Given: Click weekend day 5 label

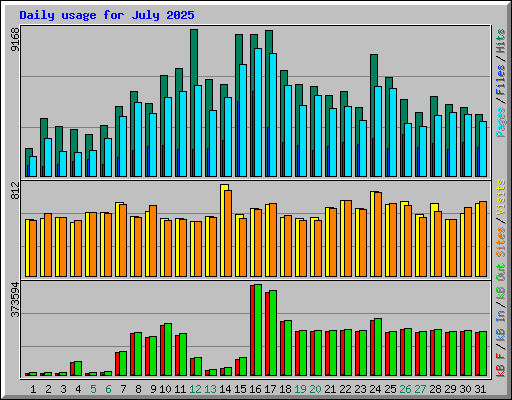Looking at the screenshot, I should 93,389.
